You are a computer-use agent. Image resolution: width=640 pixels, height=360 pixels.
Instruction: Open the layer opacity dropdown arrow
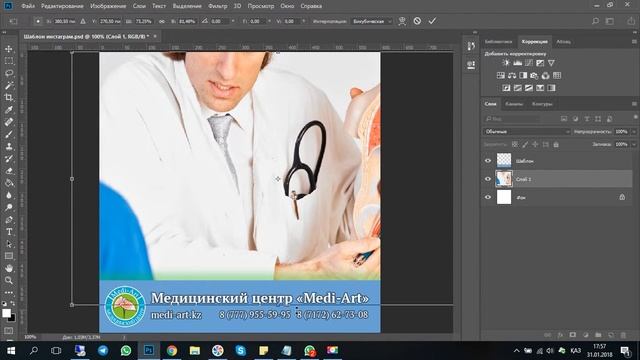tap(633, 131)
